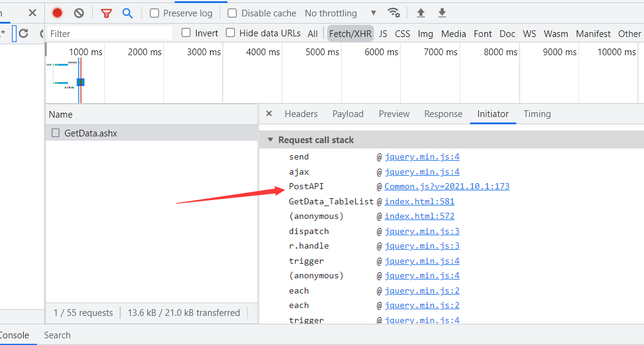Open index.html:572 source link
644x345 pixels.
(419, 216)
